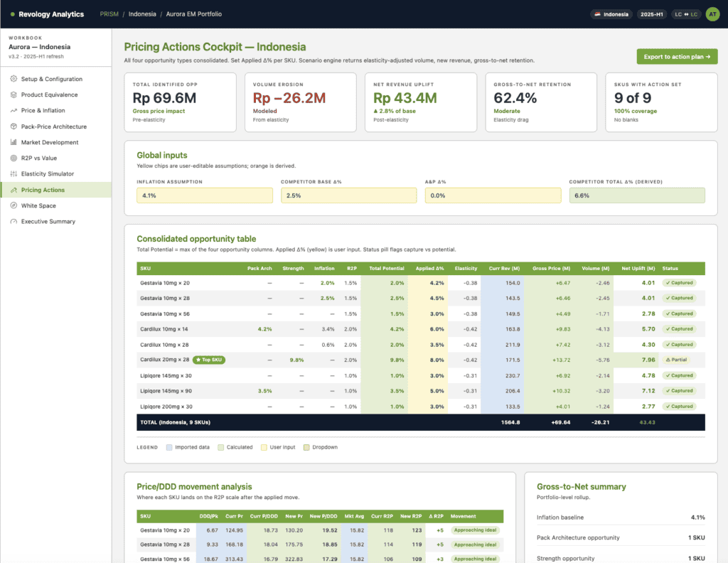Click the PRISM breadcrumb link
728x563 pixels.
tap(109, 14)
